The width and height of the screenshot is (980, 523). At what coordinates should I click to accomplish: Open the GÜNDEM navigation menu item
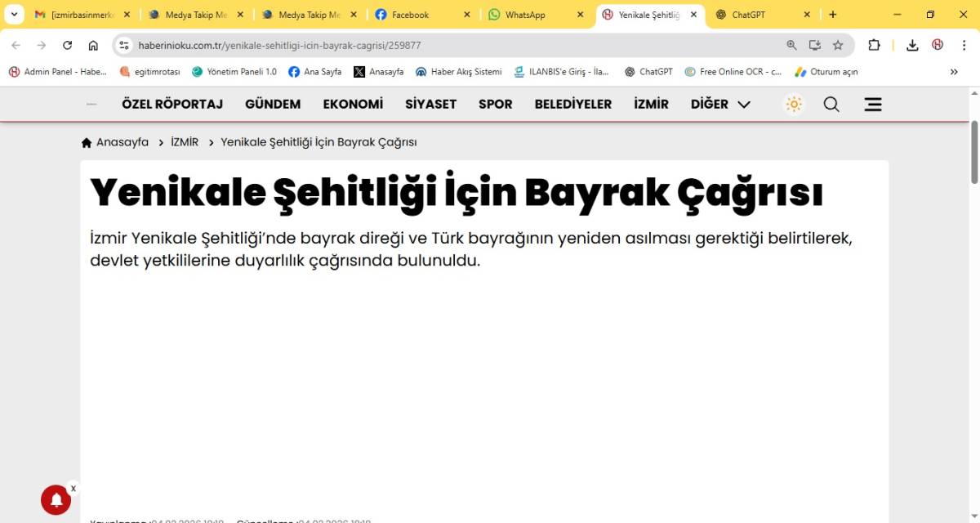pyautogui.click(x=273, y=104)
